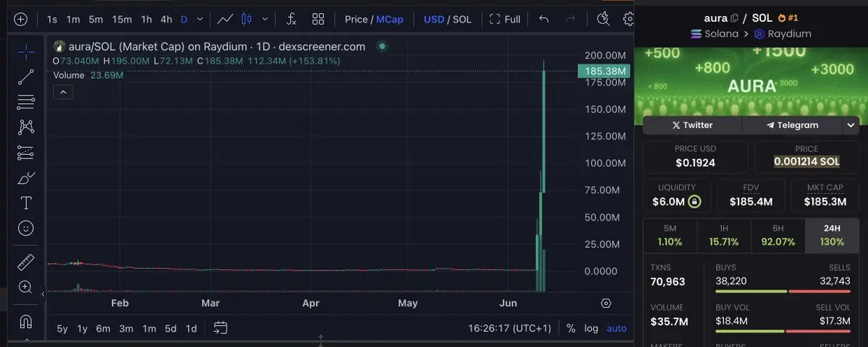This screenshot has width=868, height=347.
Task: Enter Full screen chart mode
Action: (x=505, y=20)
